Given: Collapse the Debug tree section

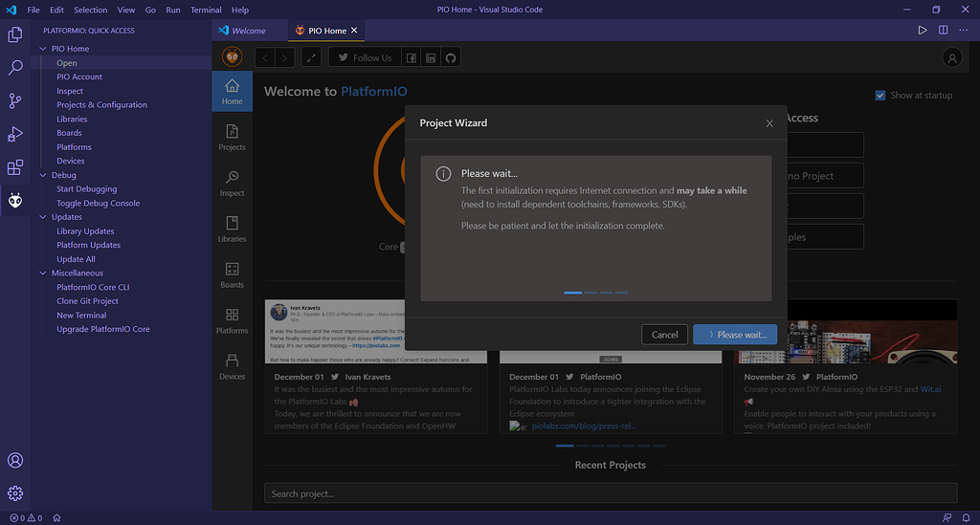Looking at the screenshot, I should (x=42, y=175).
